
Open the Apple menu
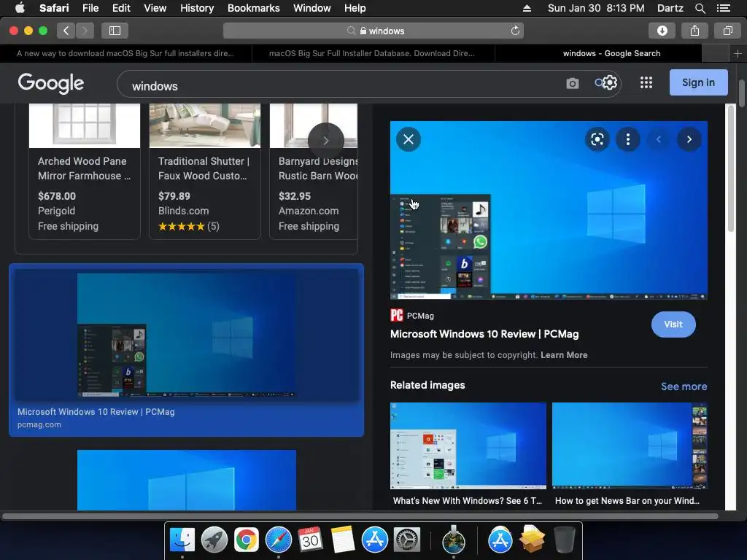20,8
